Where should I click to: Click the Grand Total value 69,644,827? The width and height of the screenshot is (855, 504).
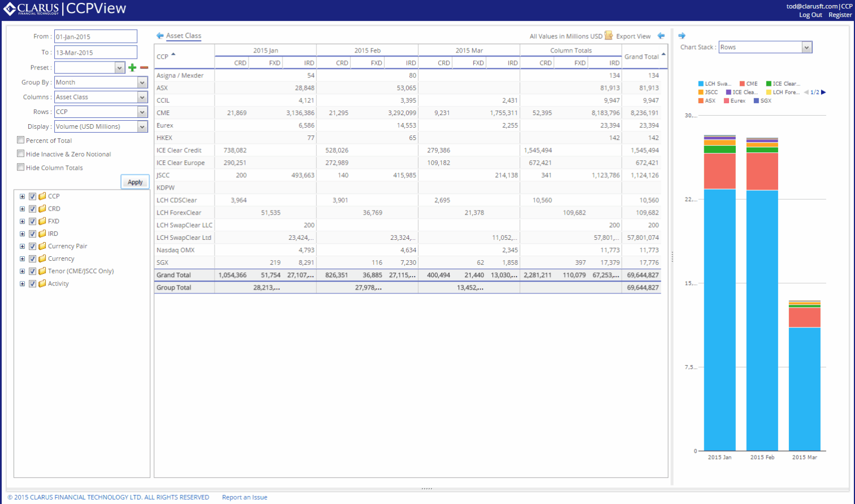coord(643,275)
